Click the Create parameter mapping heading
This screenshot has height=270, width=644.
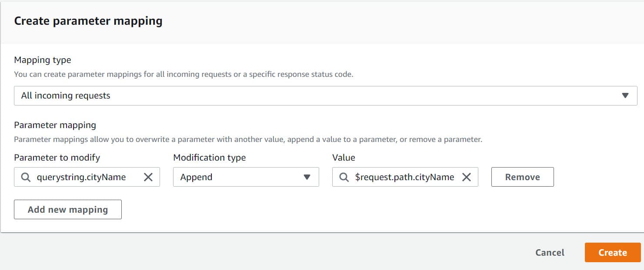click(88, 20)
